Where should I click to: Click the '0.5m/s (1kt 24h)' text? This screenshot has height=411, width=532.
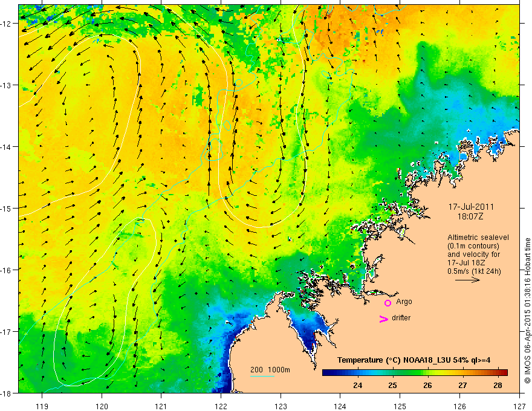coord(474,271)
